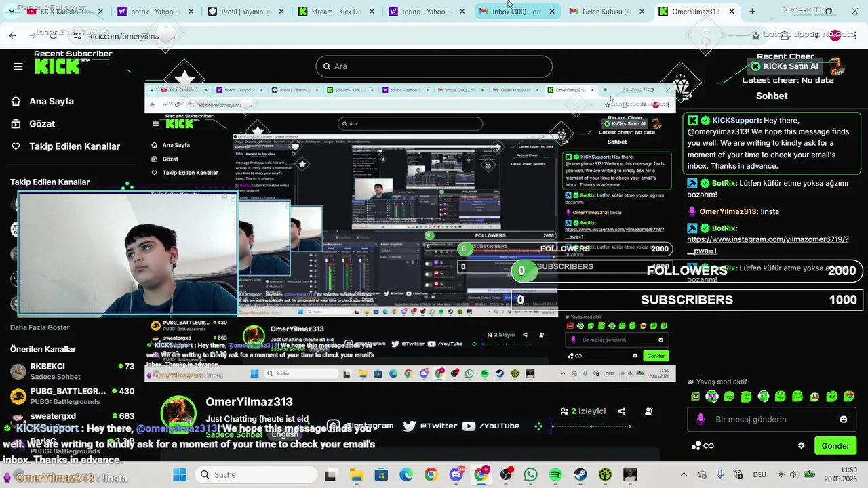This screenshot has height=488, width=868.
Task: Open Spotify from taskbar
Action: (555, 474)
